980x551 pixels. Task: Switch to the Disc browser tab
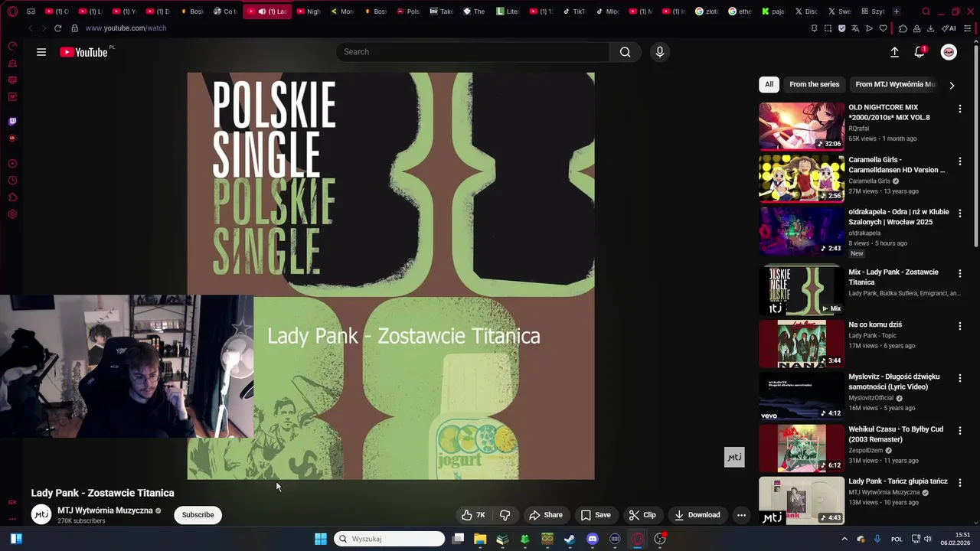(806, 11)
